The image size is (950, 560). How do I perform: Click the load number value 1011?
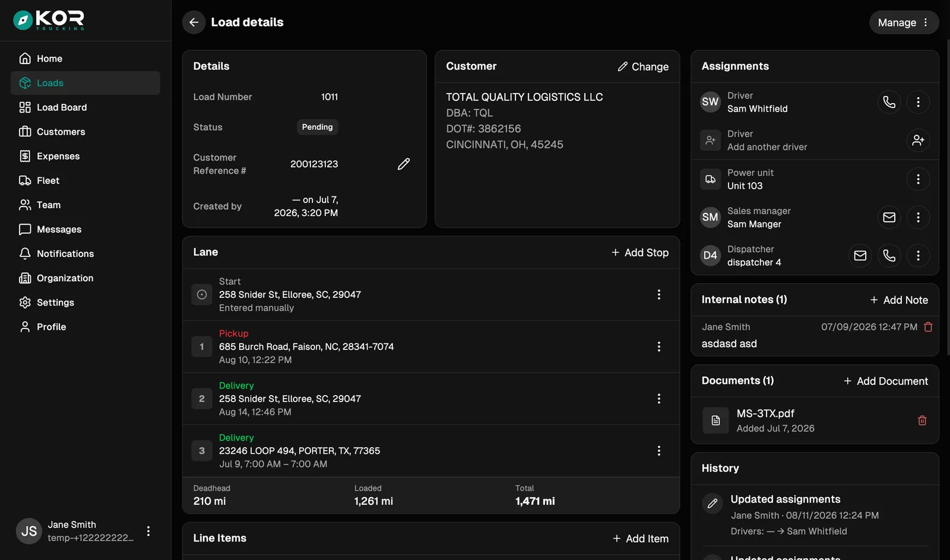coord(330,97)
